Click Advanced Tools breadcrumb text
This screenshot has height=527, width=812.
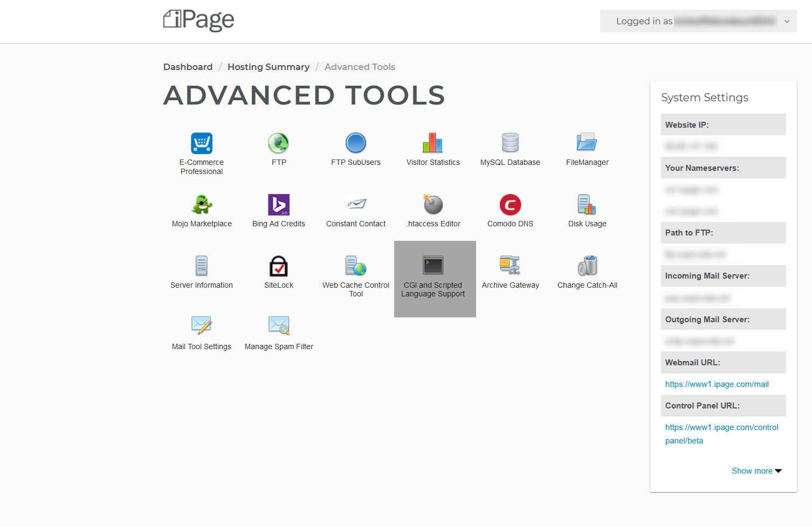point(360,67)
